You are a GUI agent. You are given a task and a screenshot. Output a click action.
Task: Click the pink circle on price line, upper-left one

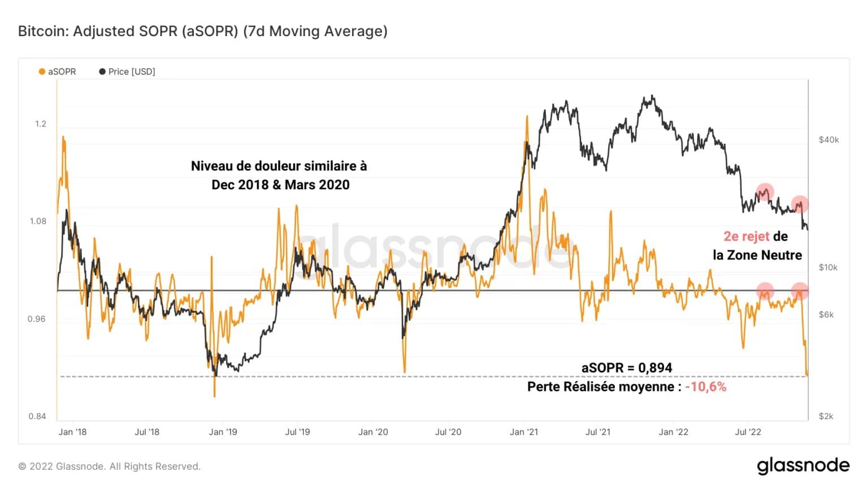[x=765, y=192]
